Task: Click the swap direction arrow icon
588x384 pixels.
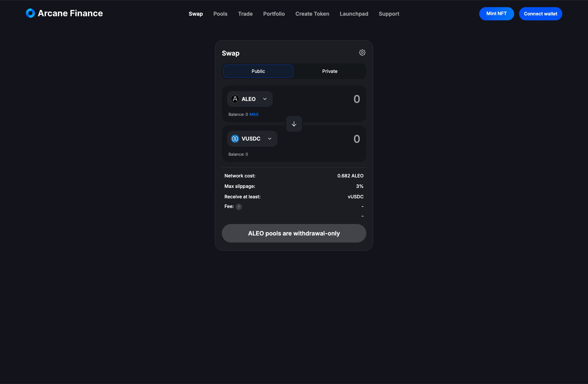Action: click(294, 124)
